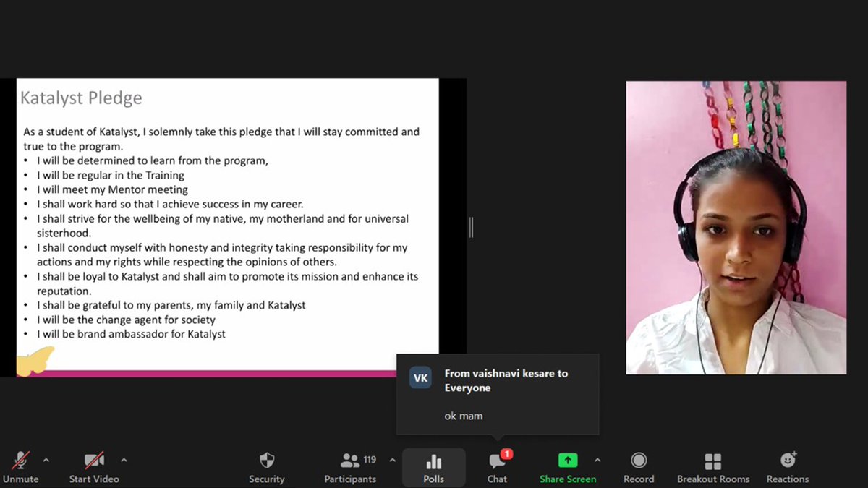The image size is (868, 488).
Task: Click the shared screen divider handle
Action: [471, 227]
